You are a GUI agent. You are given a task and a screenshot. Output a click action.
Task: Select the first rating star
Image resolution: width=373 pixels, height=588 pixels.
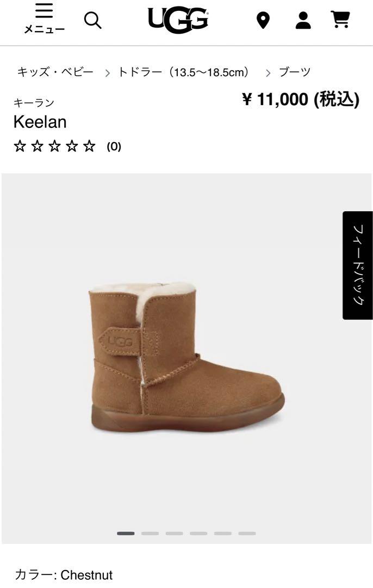(x=20, y=146)
